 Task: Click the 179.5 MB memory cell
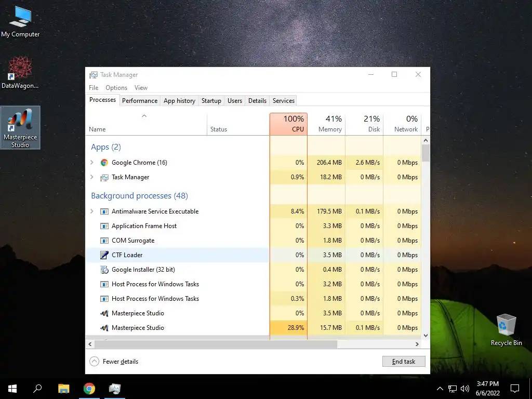coord(326,211)
